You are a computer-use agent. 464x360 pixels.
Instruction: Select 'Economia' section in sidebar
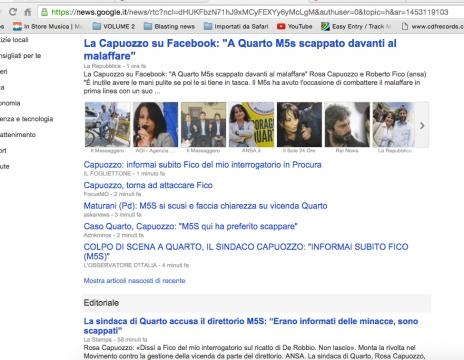coord(10,103)
